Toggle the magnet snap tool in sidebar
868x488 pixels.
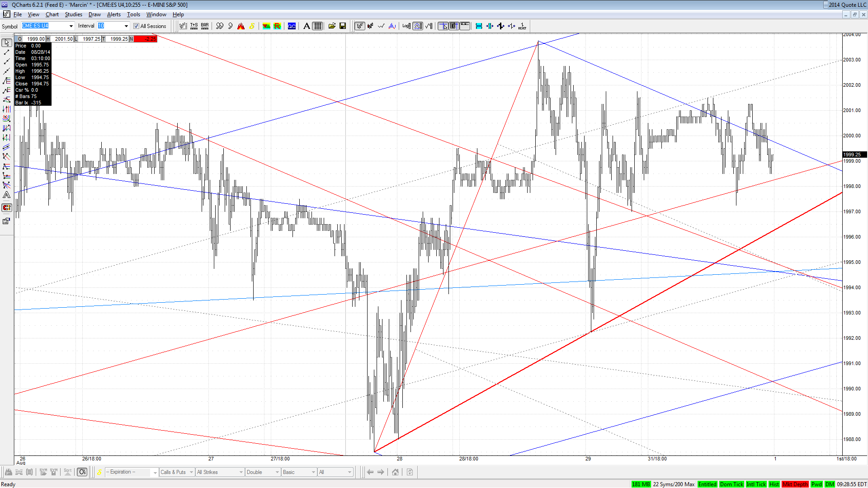point(6,208)
